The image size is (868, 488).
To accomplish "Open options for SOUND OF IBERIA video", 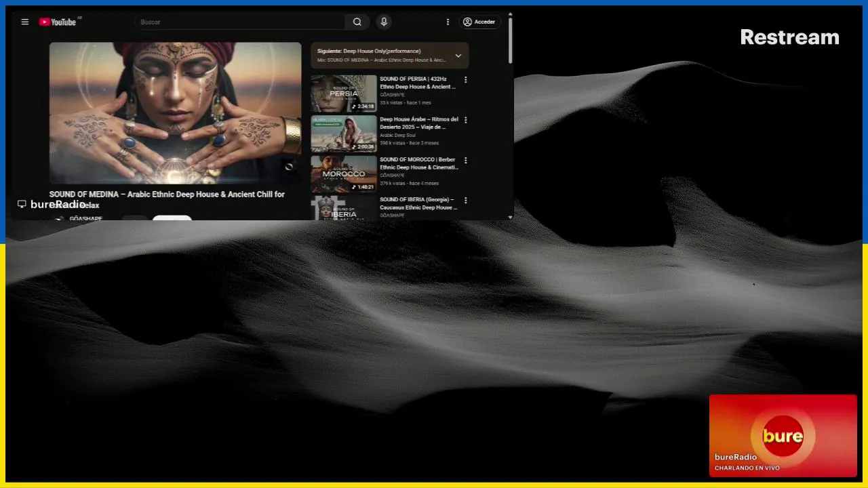I will coord(465,201).
